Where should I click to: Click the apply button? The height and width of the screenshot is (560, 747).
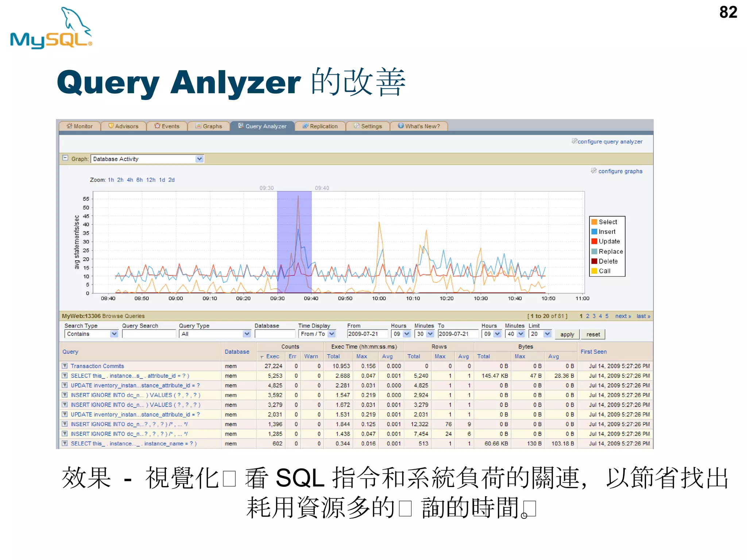pos(567,334)
